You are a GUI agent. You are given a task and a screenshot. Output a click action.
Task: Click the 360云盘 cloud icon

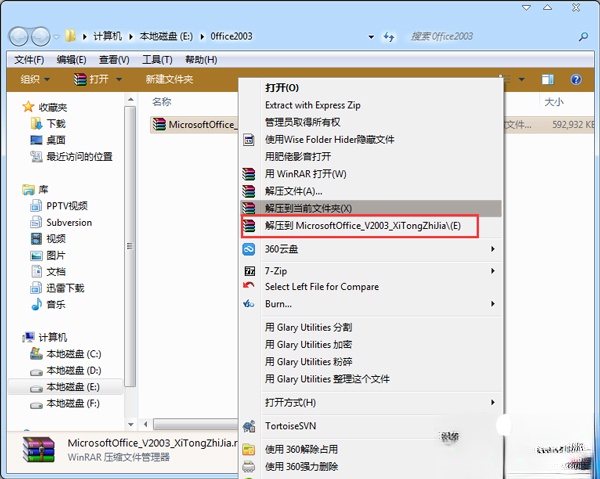(249, 249)
